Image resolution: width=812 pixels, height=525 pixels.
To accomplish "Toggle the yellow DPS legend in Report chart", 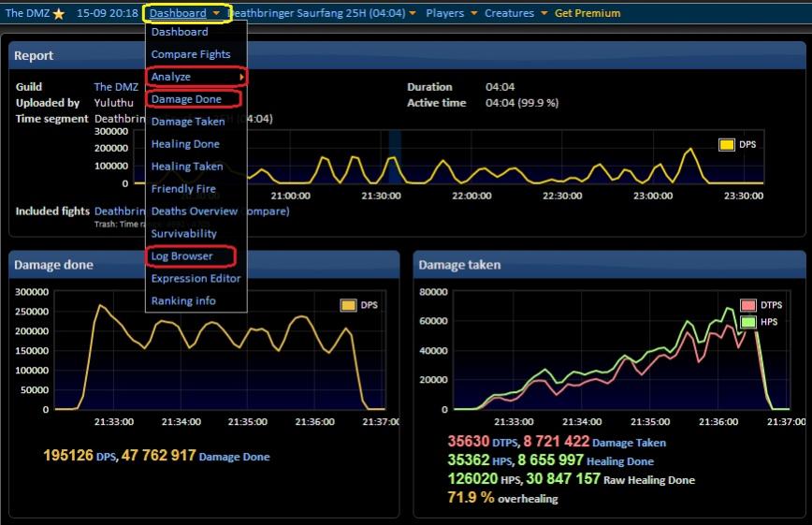I will pos(727,145).
